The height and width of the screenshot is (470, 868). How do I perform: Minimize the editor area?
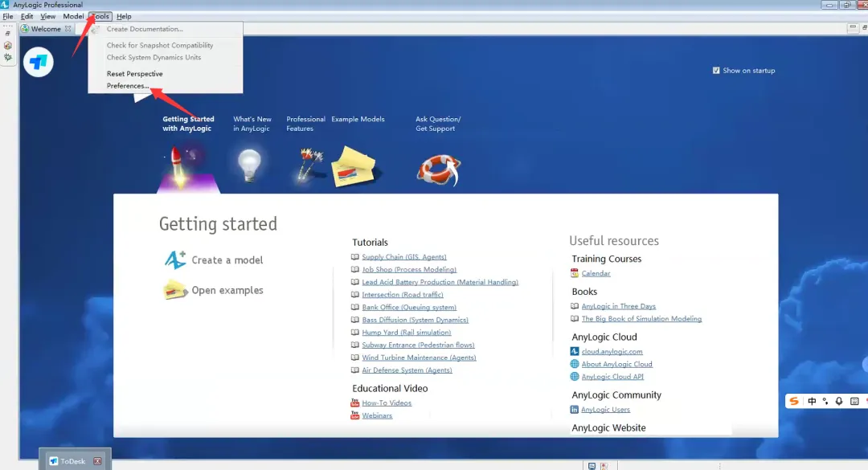[853, 27]
